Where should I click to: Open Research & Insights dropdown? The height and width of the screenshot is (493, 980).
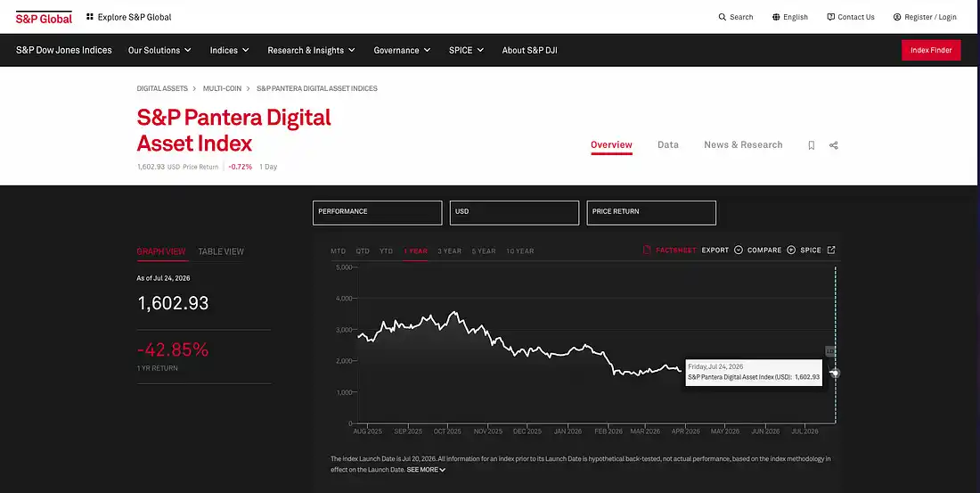(x=311, y=50)
